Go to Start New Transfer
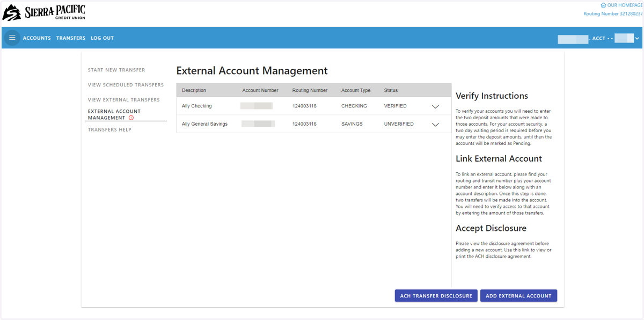Screen dimensions: 644x320 116,70
